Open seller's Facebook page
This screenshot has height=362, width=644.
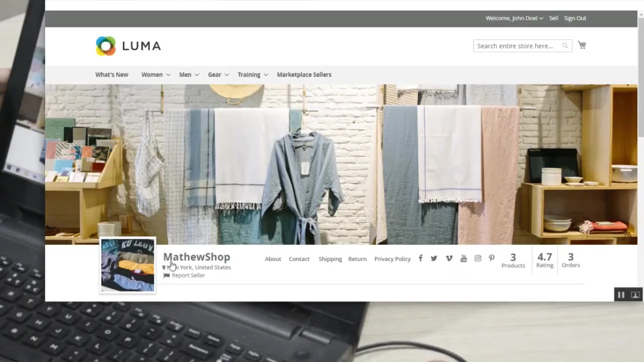tap(421, 258)
